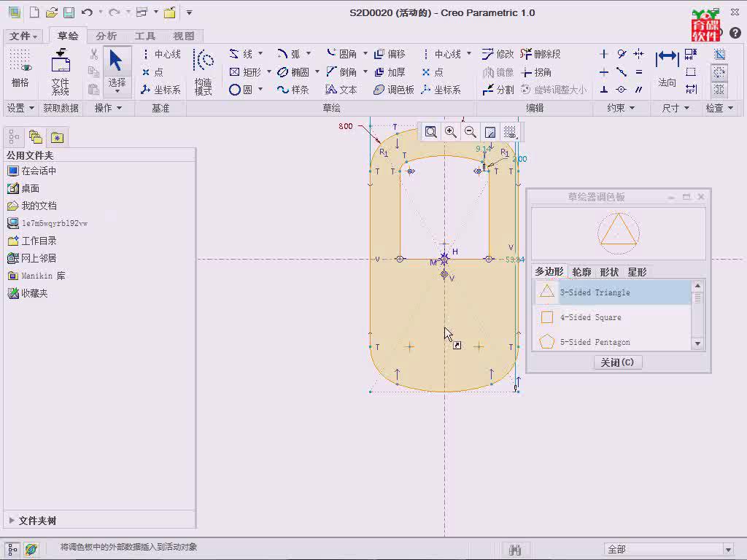Apply the symmetric constraint icon

pos(639,54)
